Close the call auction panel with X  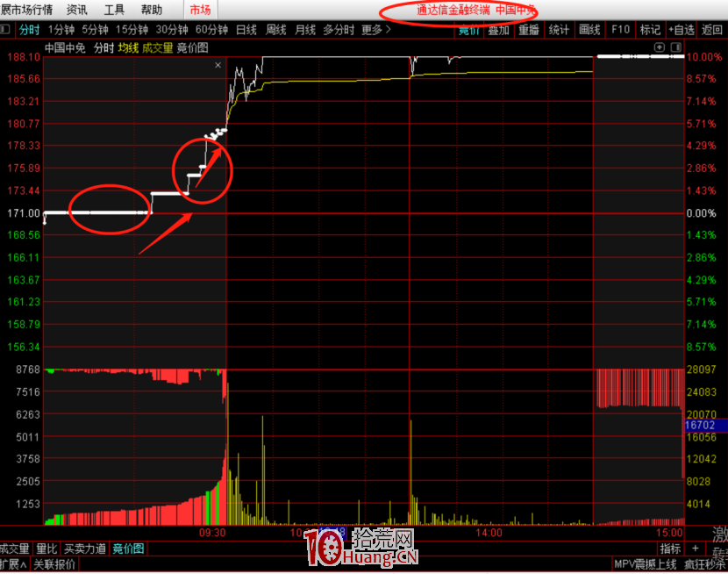tap(218, 65)
